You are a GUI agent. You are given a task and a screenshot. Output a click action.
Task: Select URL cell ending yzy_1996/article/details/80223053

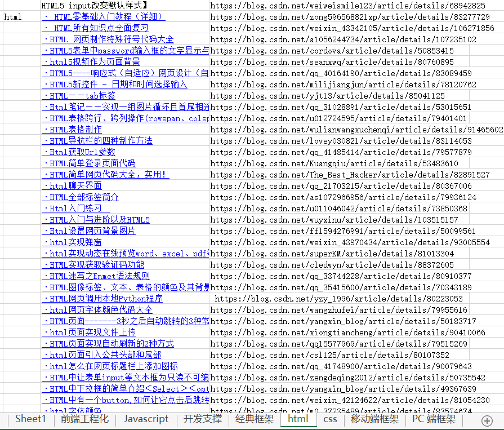339,299
